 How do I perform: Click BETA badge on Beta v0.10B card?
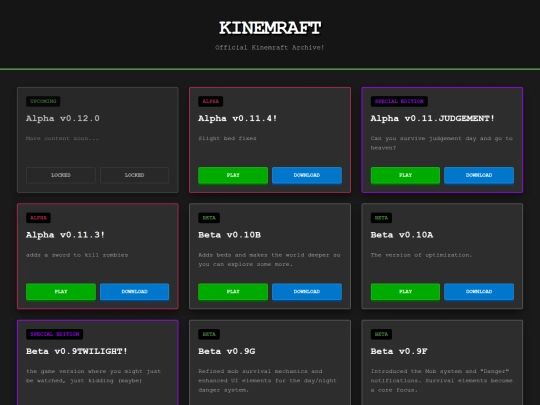(x=209, y=218)
